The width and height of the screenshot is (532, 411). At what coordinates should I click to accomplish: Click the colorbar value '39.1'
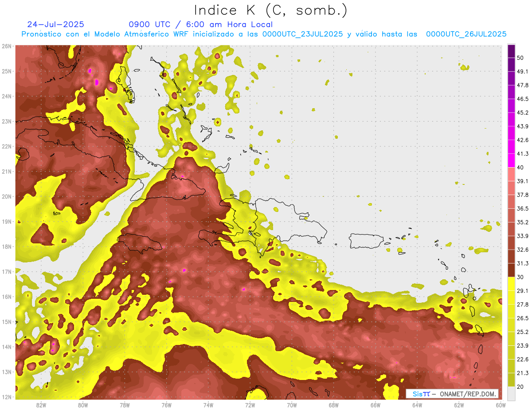pyautogui.click(x=523, y=181)
